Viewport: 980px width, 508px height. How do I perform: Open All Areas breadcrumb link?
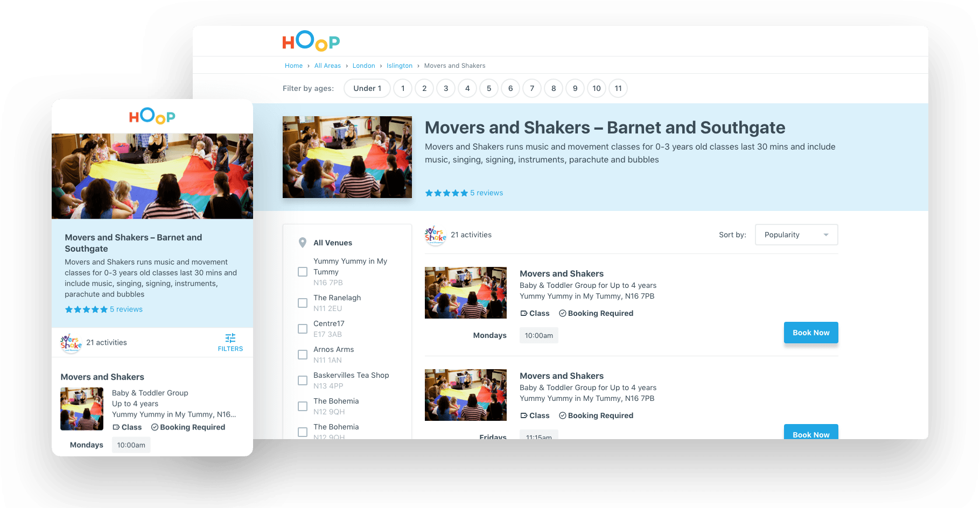[x=327, y=66]
